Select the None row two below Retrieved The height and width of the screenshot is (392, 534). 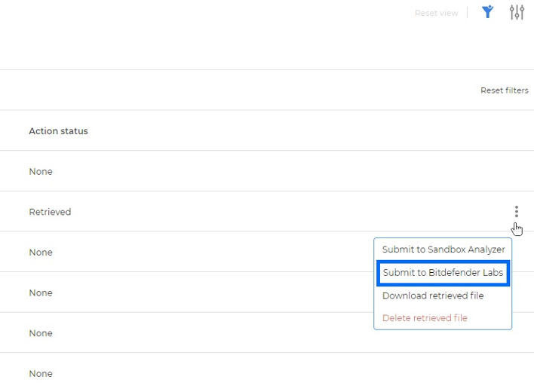coord(41,293)
